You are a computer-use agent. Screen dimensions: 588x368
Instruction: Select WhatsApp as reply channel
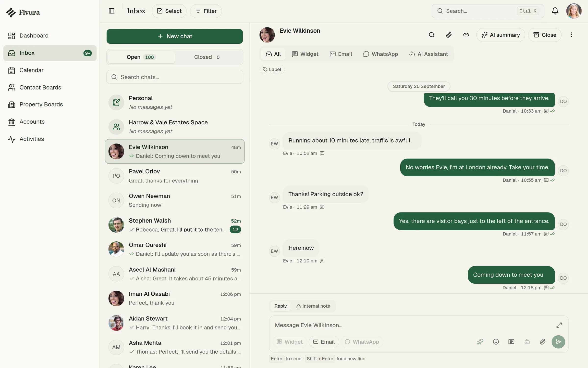click(x=362, y=342)
